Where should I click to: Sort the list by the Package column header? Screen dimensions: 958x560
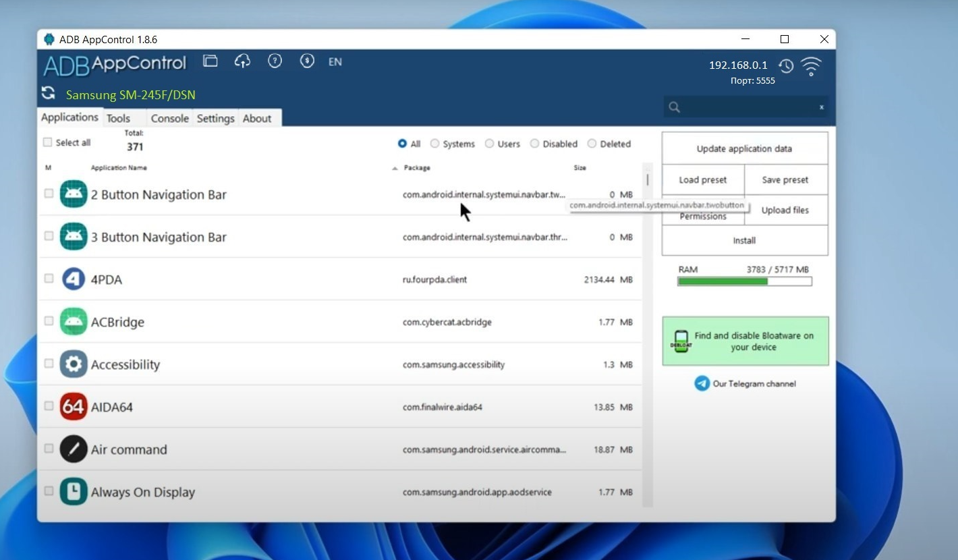[x=417, y=168]
